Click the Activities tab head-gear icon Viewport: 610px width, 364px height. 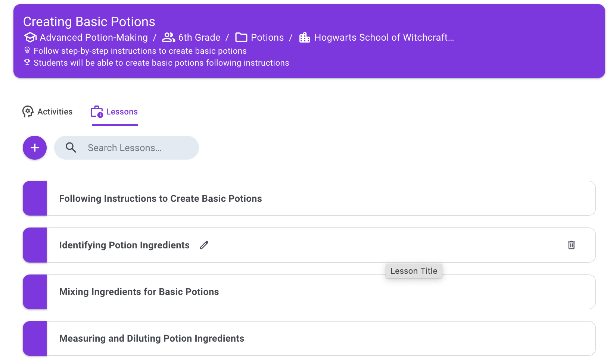[x=28, y=112]
